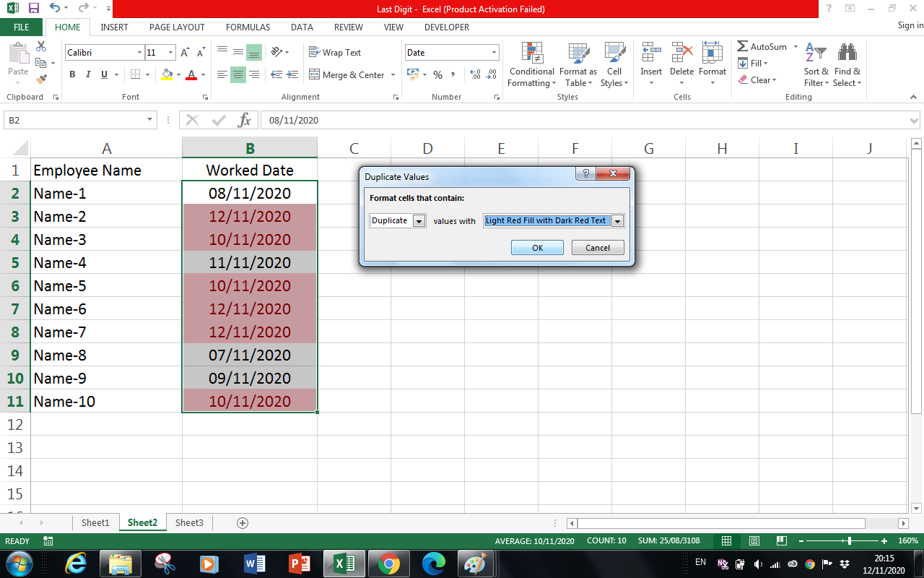
Task: Toggle Wrap Text
Action: tap(335, 52)
